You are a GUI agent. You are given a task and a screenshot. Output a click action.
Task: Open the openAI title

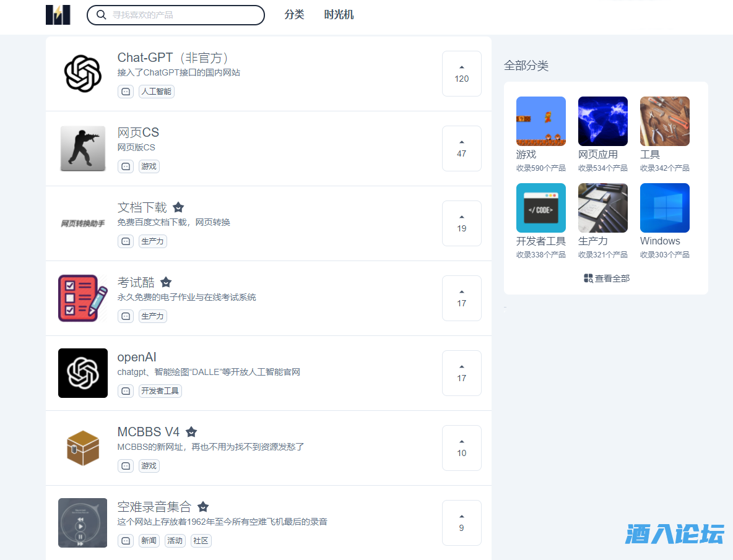click(x=137, y=357)
